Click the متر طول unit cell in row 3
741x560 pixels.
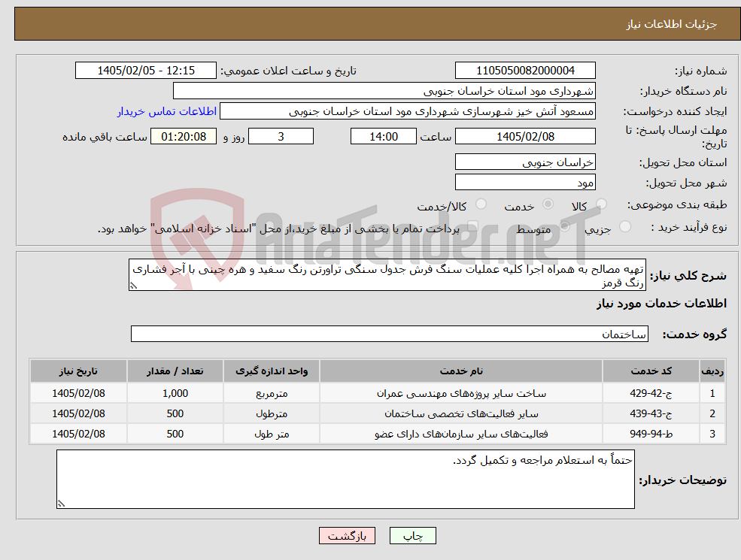click(x=272, y=434)
